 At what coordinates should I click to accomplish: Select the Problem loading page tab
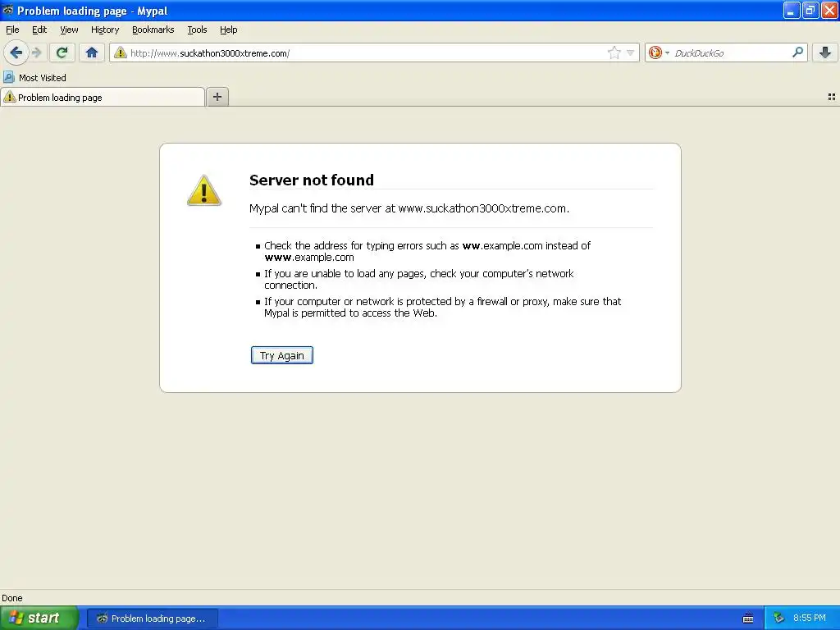[103, 97]
